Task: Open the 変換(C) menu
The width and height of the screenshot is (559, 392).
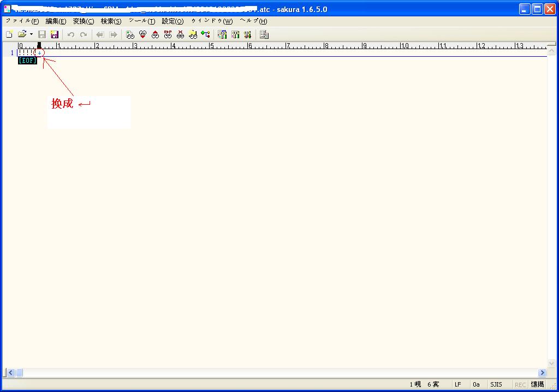Action: coord(84,21)
